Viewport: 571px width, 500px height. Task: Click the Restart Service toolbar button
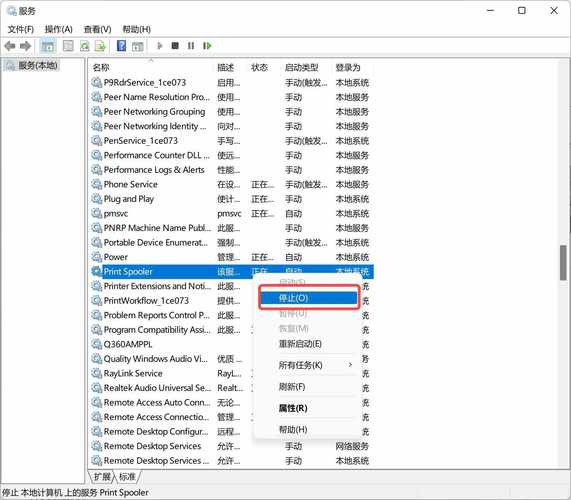click(x=207, y=46)
